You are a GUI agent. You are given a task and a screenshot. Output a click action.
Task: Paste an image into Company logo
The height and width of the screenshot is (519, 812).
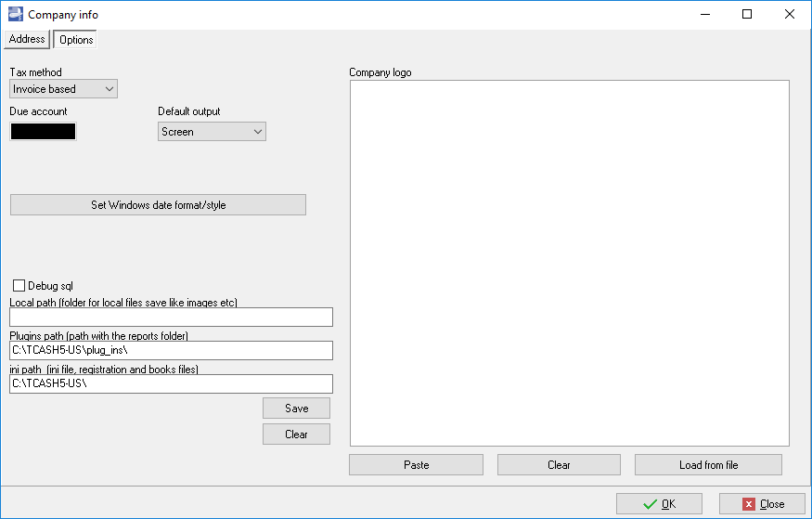[x=416, y=464]
